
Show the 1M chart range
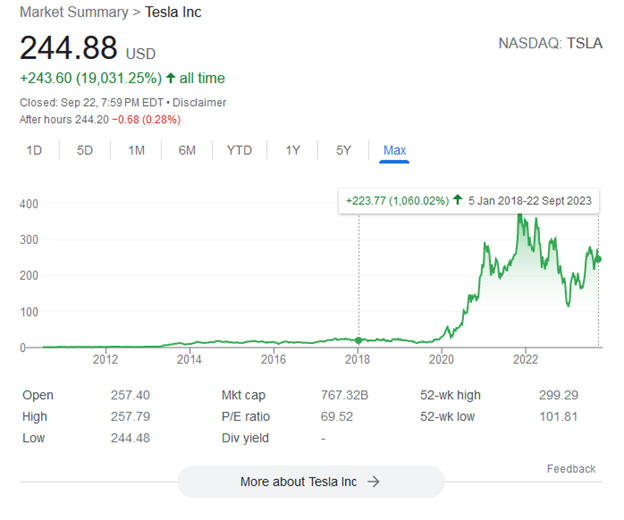(136, 150)
